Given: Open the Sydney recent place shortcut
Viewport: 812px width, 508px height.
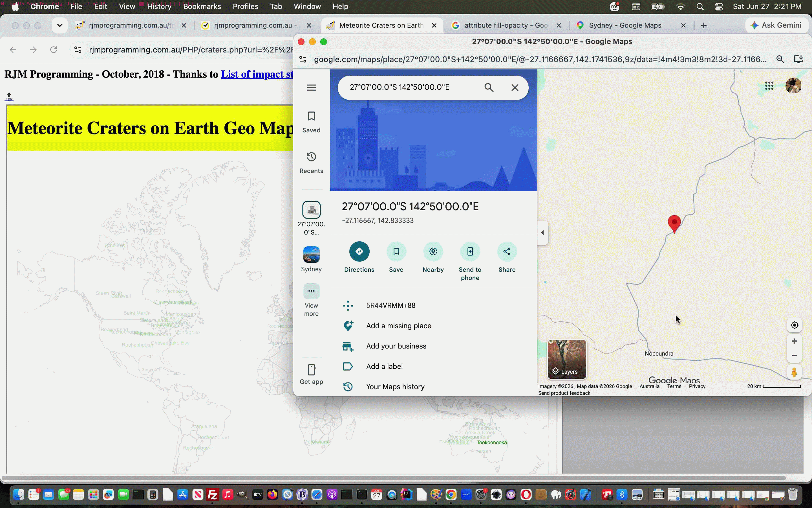Looking at the screenshot, I should [311, 259].
